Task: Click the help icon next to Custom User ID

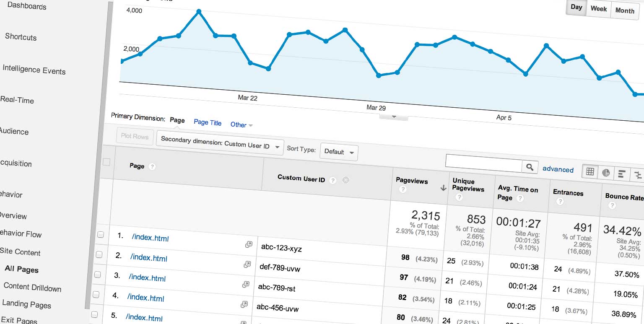Action: (332, 180)
